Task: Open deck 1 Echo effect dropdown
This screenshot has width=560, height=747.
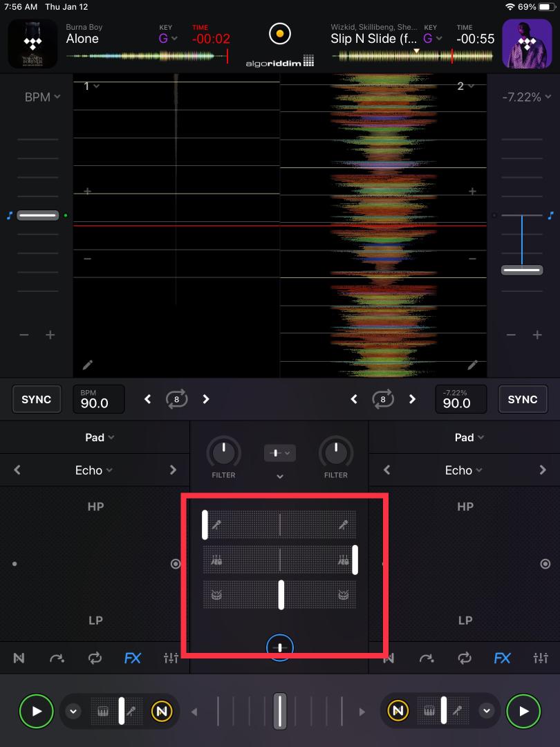Action: (94, 470)
